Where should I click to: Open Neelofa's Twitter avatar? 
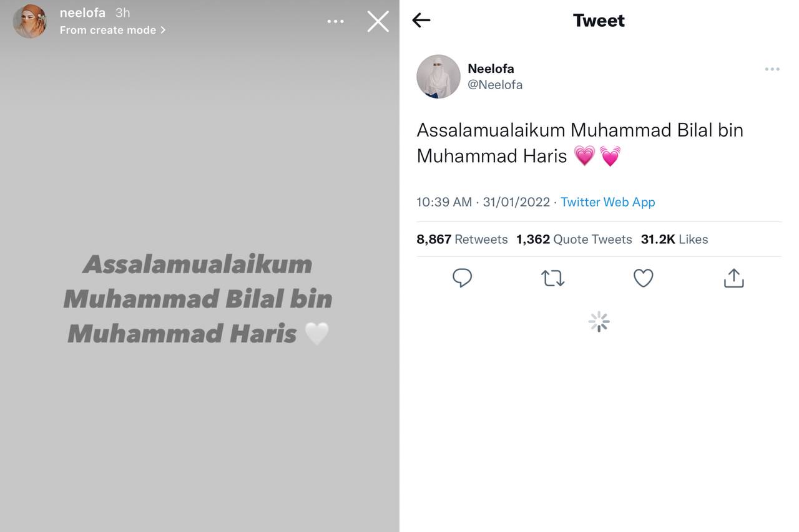pyautogui.click(x=438, y=76)
